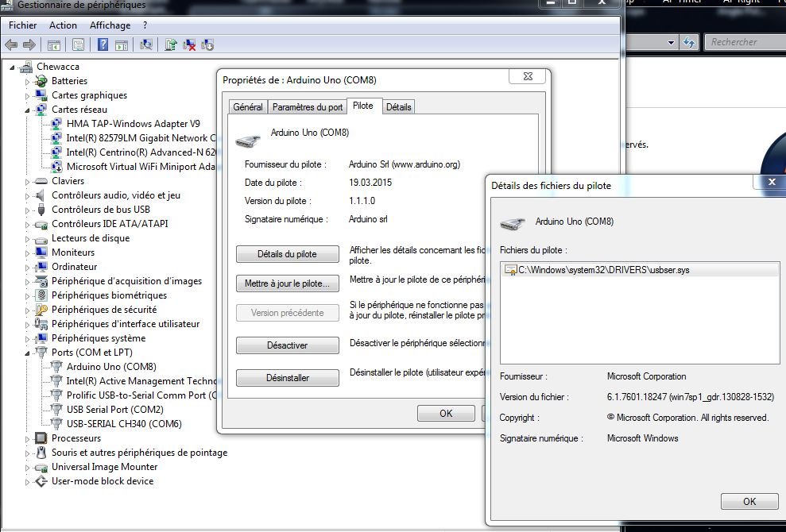Click the Update driver green arrow icon
Viewport: 786px width, 532px height.
tap(170, 45)
